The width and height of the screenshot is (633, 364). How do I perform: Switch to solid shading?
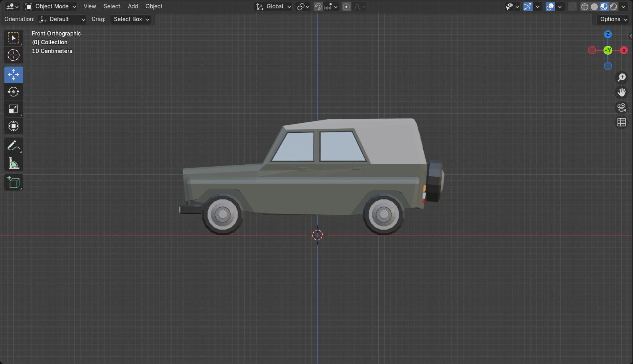pyautogui.click(x=594, y=6)
